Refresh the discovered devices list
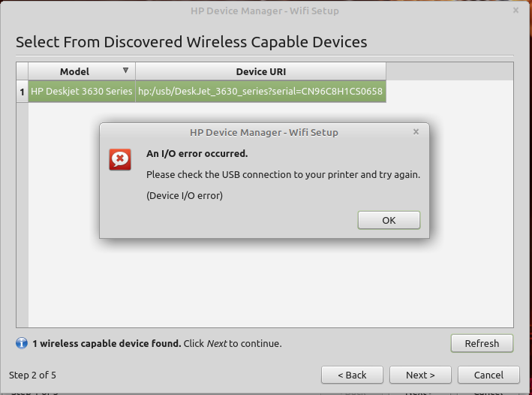The height and width of the screenshot is (395, 532). click(482, 343)
